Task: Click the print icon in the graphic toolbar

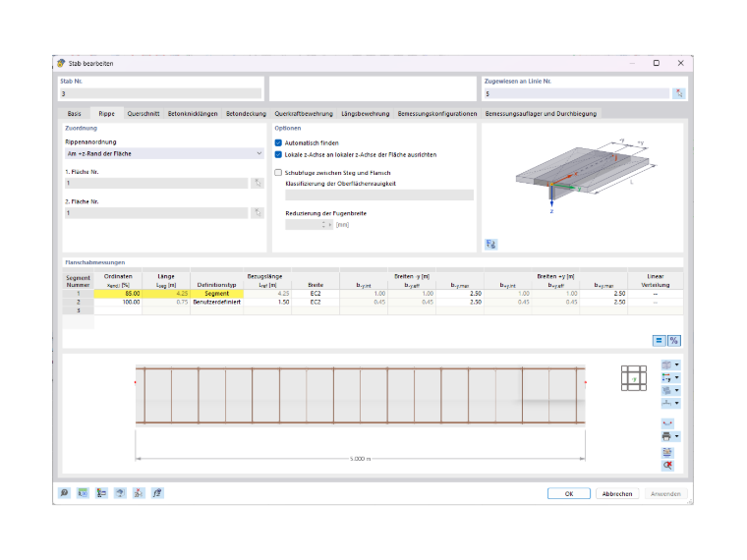Action: tap(666, 436)
